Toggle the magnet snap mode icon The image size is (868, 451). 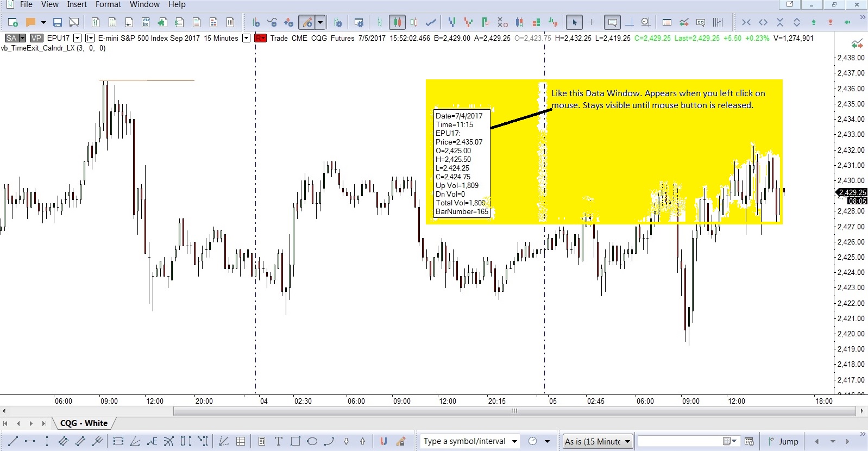[x=383, y=441]
